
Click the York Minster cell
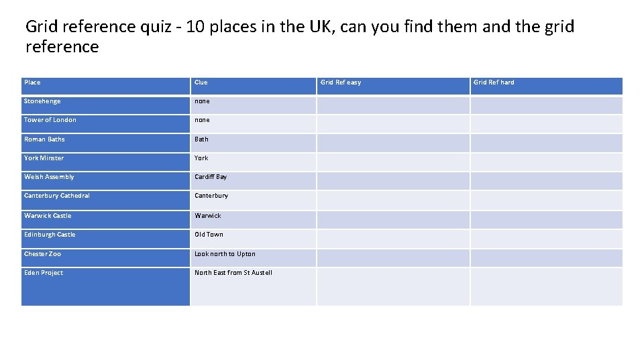[x=44, y=158]
